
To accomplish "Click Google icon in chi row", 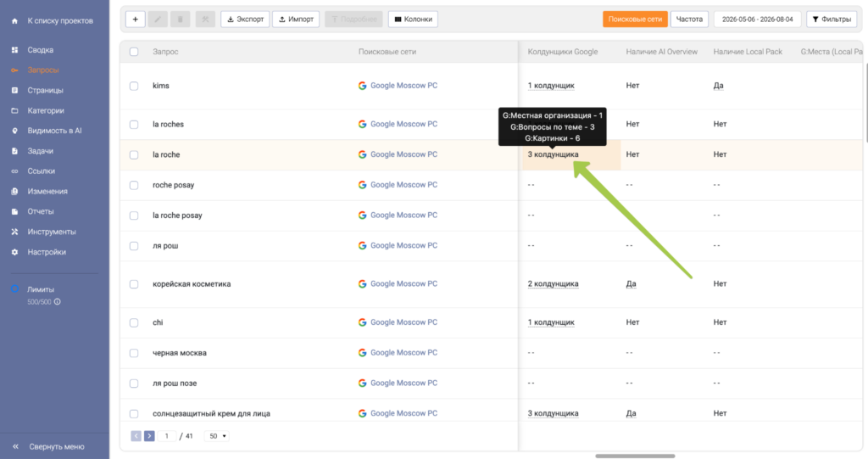I will tap(362, 322).
